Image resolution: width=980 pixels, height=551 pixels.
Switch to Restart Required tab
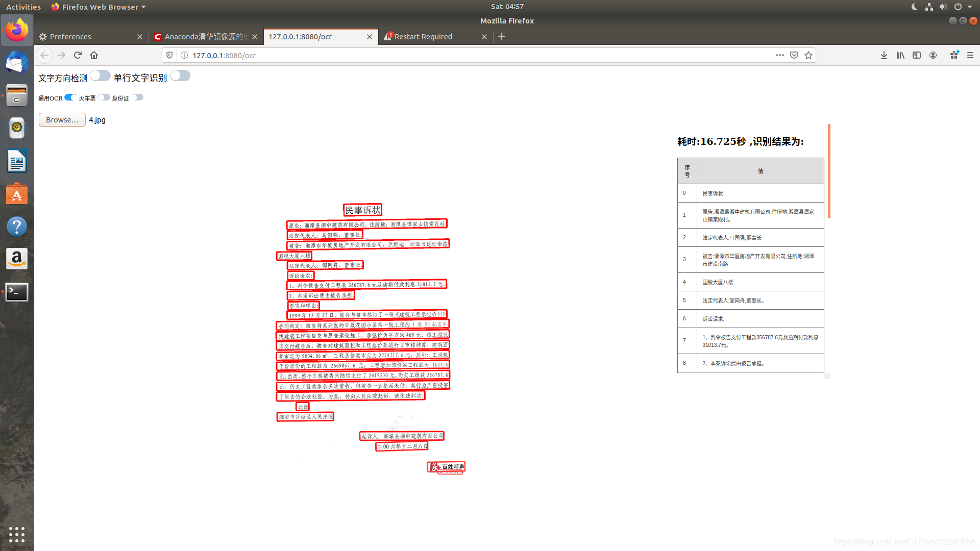pyautogui.click(x=423, y=37)
